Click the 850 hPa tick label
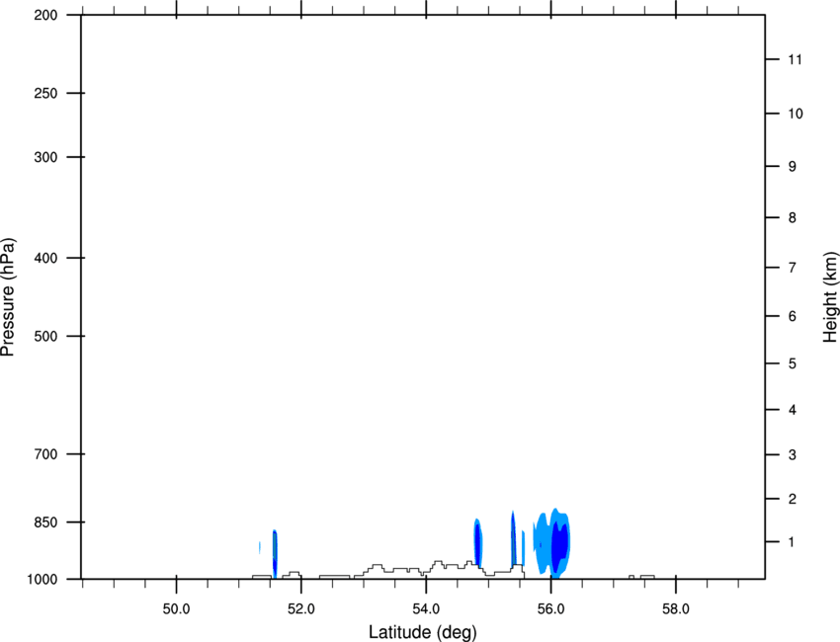 pos(45,522)
